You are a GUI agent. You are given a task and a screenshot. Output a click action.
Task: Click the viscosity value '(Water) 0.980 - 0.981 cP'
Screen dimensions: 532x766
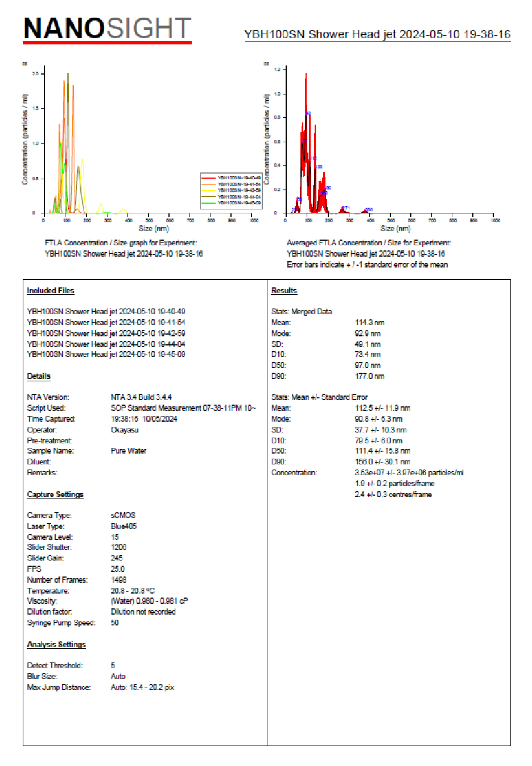tap(149, 601)
